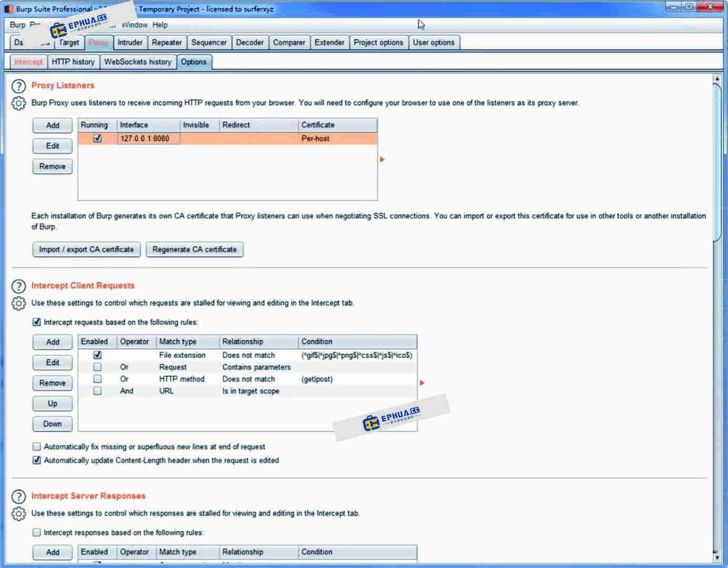This screenshot has width=728, height=568.
Task: Click the scrollbar up arrow
Action: point(717,78)
